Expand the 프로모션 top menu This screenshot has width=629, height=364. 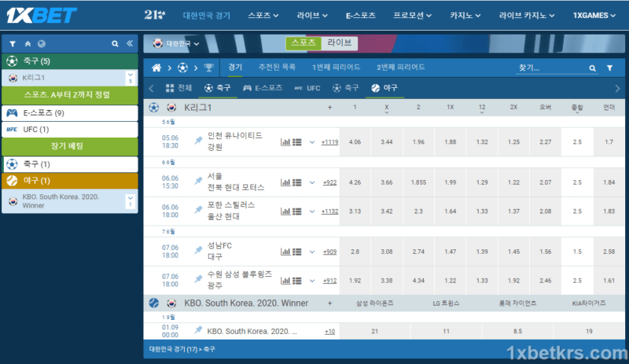412,16
